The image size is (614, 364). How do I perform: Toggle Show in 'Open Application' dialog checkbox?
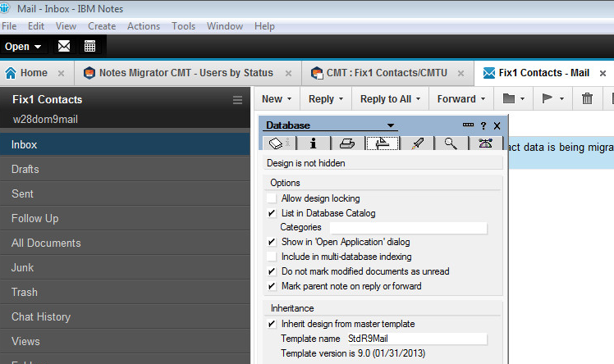pyautogui.click(x=272, y=242)
